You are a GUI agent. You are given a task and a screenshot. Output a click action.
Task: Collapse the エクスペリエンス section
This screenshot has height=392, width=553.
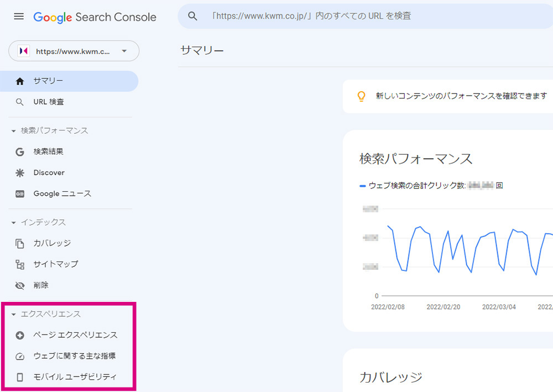[13, 315]
